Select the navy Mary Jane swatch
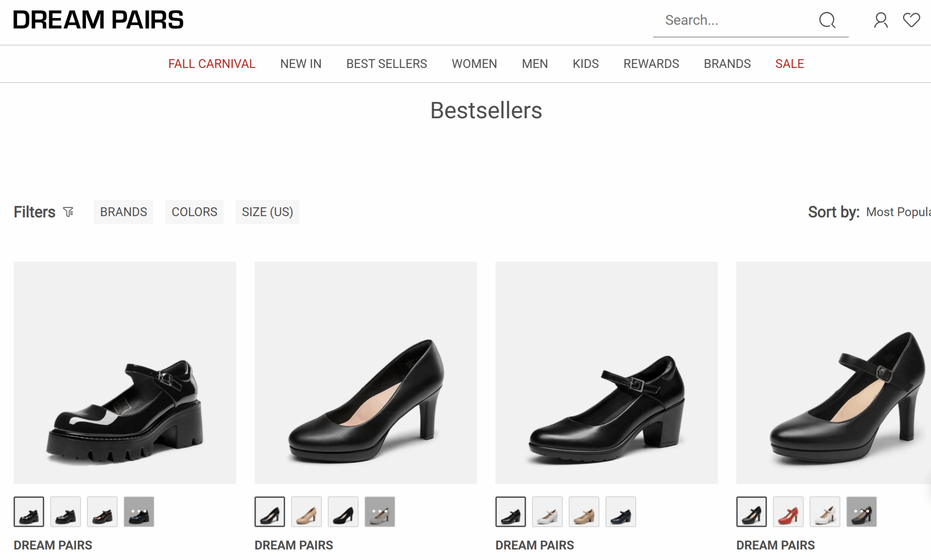 point(620,512)
